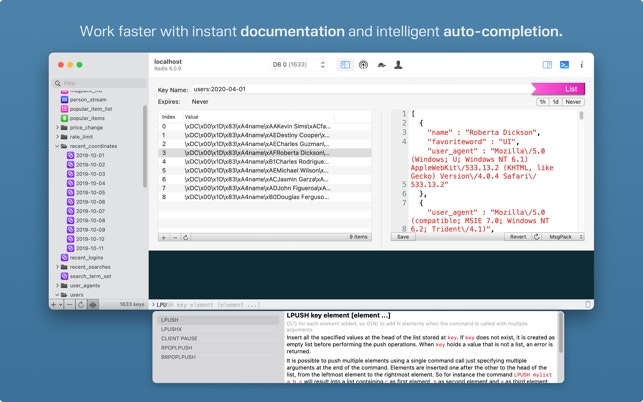Toggle the command console terminal icon
Image resolution: width=643 pixels, height=402 pixels.
pos(565,65)
